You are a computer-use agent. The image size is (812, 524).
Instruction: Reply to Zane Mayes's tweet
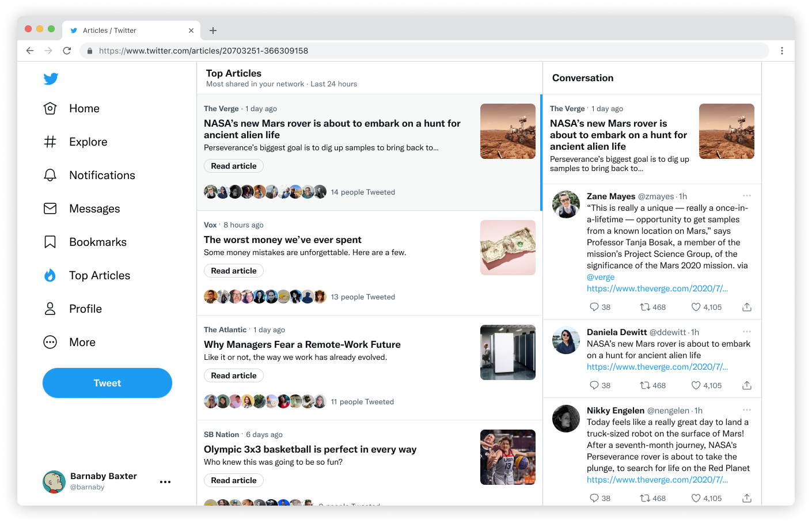594,307
